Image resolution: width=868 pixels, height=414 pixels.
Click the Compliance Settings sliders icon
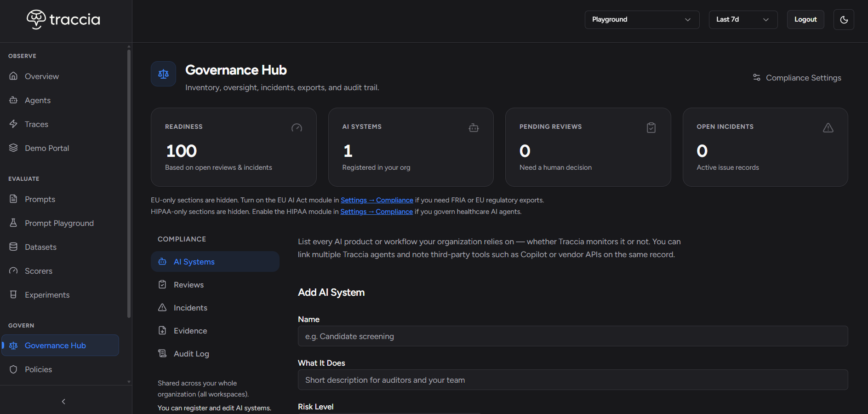[x=756, y=77]
